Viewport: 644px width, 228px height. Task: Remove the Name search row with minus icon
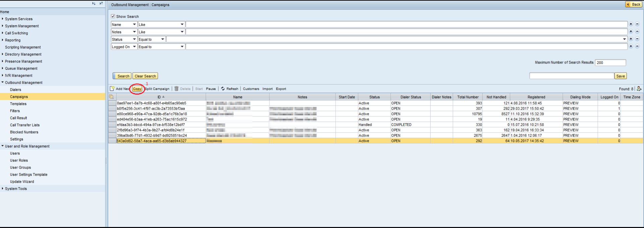click(637, 24)
